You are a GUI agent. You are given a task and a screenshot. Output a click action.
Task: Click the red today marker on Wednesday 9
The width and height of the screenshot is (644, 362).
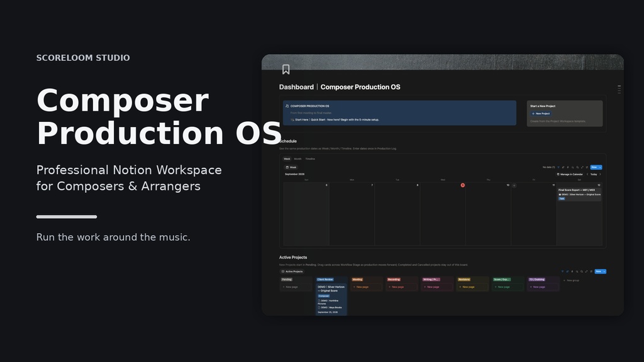tap(462, 185)
